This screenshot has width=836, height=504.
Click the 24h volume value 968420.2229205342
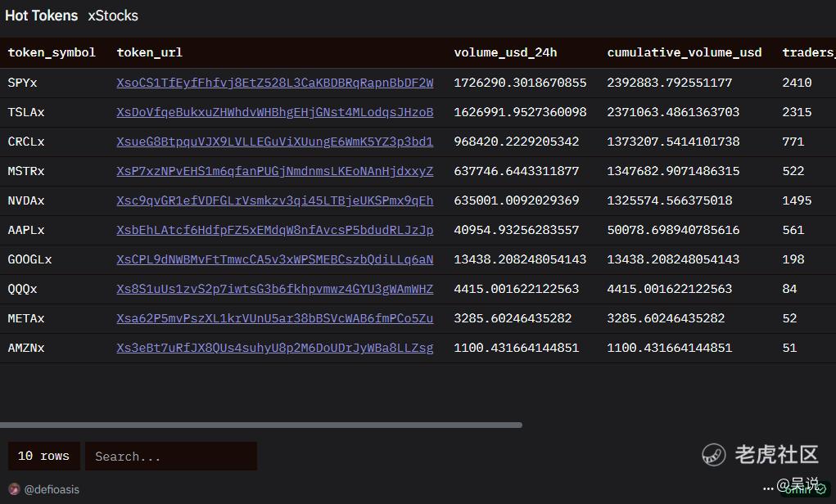516,142
